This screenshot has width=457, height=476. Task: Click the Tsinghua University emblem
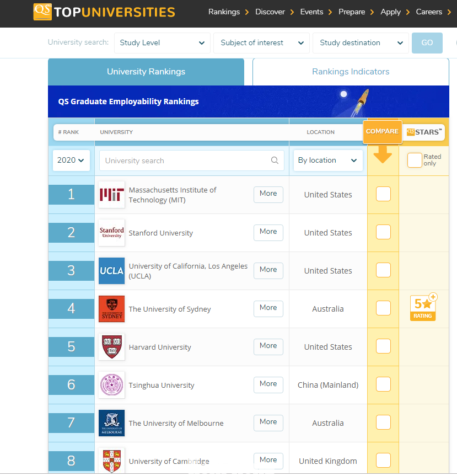coord(111,385)
